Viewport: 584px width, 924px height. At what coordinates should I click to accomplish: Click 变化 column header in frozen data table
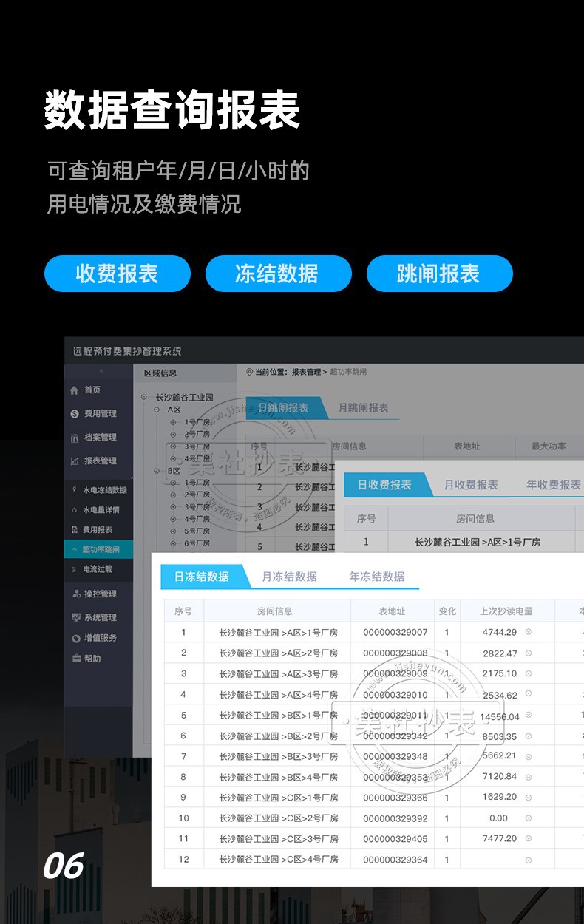click(447, 611)
